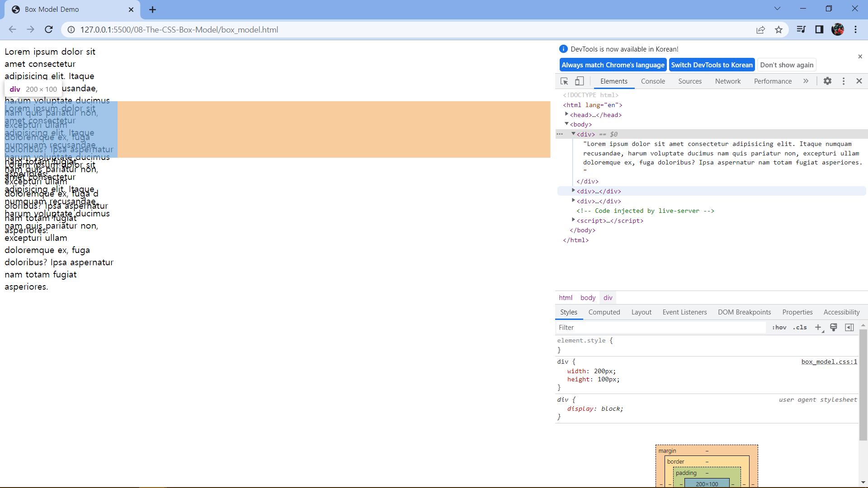The width and height of the screenshot is (868, 488).
Task: Click the Styles pane vertical scrollbar
Action: [863, 384]
